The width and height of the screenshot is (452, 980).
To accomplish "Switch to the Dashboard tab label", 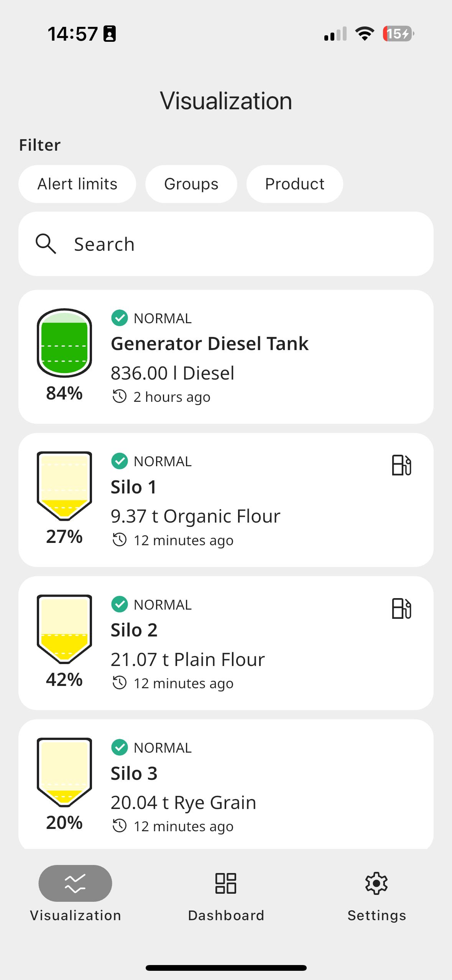I will [226, 916].
